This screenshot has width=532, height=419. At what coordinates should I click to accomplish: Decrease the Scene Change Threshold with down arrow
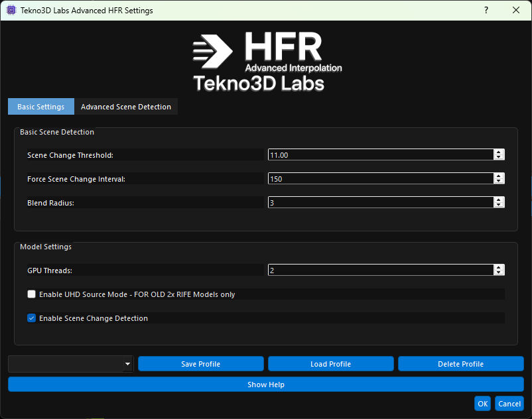click(499, 157)
